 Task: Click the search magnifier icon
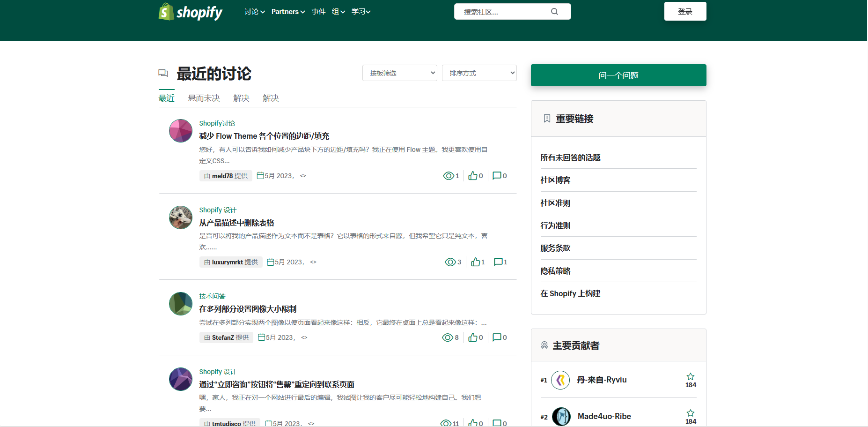554,12
